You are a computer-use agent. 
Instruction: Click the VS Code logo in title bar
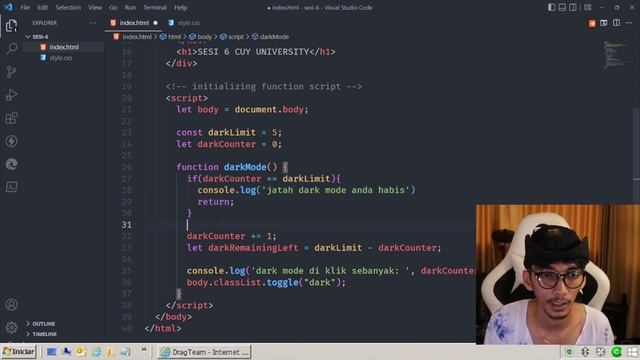tap(9, 7)
